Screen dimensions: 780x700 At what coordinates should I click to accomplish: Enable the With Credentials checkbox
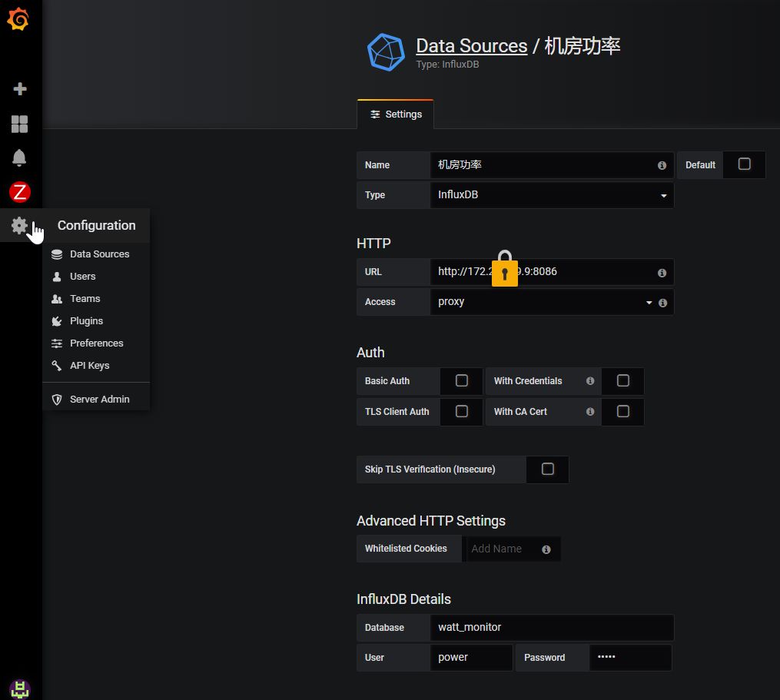pos(622,380)
